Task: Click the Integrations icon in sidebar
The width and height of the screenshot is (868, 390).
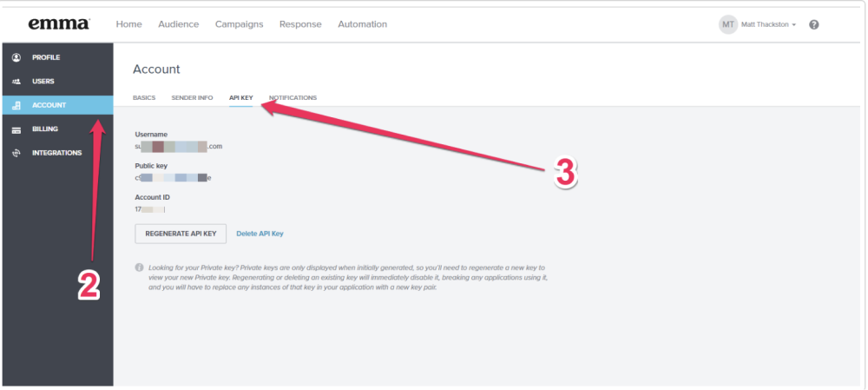Action: (16, 153)
